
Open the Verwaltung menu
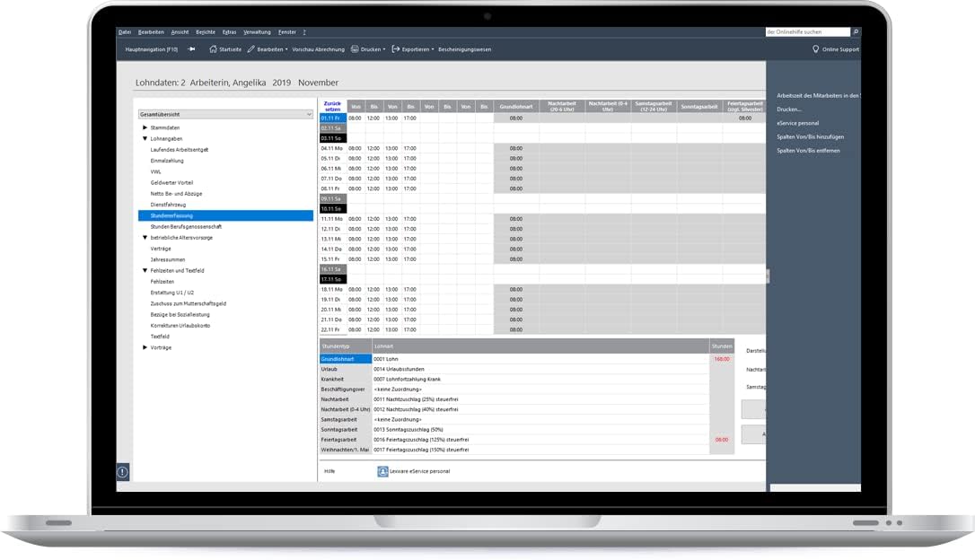click(x=257, y=31)
